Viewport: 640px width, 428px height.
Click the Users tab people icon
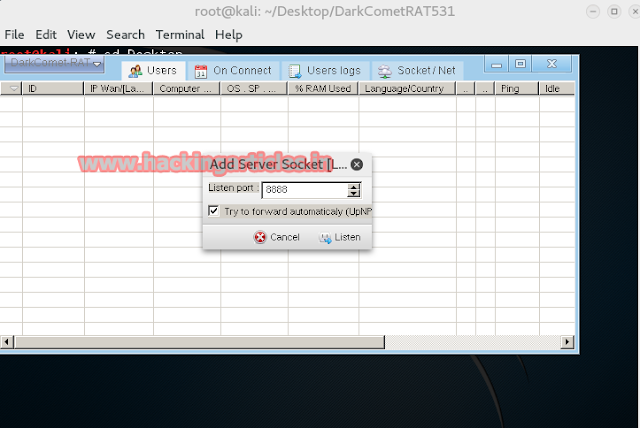(x=135, y=71)
